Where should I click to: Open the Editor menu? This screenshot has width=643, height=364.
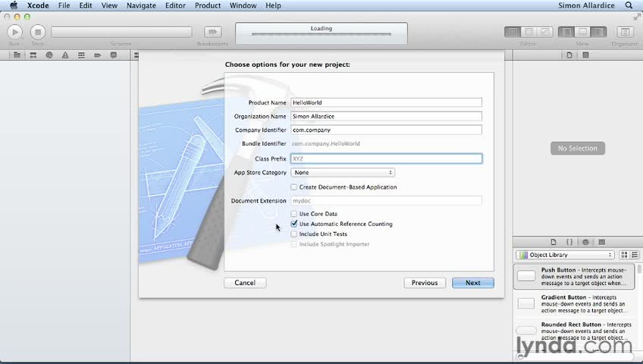coord(175,5)
